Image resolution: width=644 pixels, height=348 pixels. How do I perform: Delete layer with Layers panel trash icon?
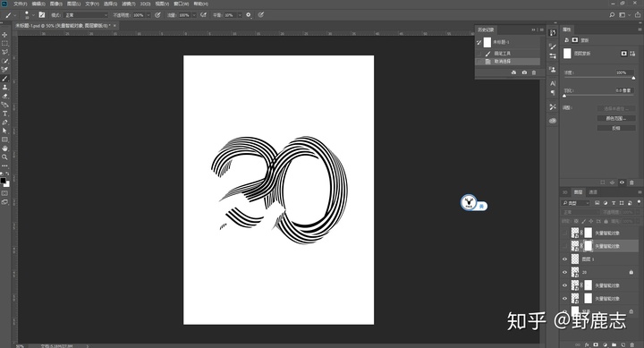(632, 344)
